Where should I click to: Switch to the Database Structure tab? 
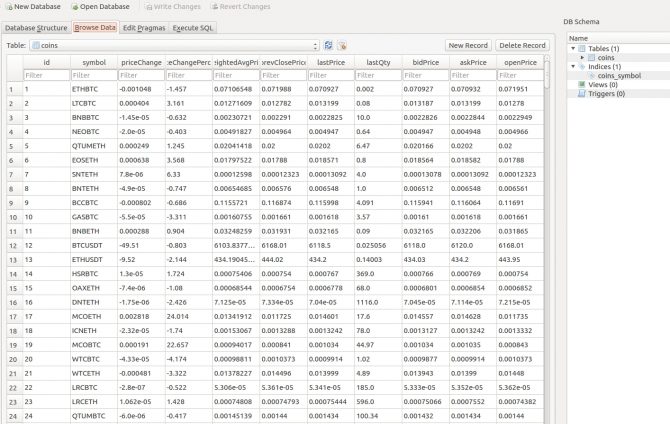(x=36, y=28)
